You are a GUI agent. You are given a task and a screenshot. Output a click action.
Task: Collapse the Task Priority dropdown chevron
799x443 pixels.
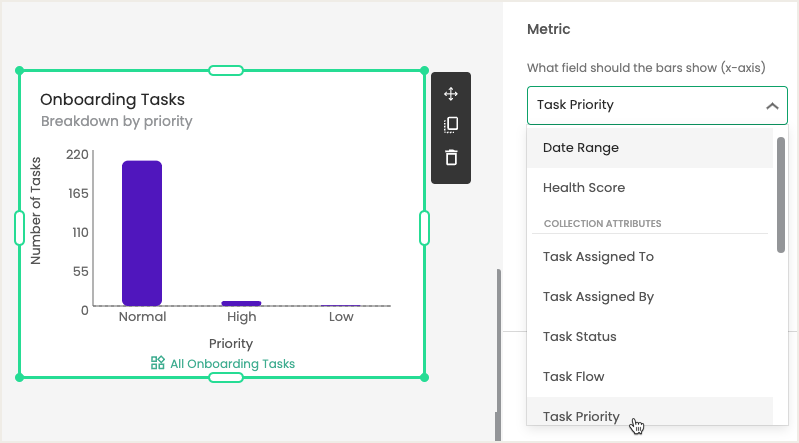coord(772,106)
